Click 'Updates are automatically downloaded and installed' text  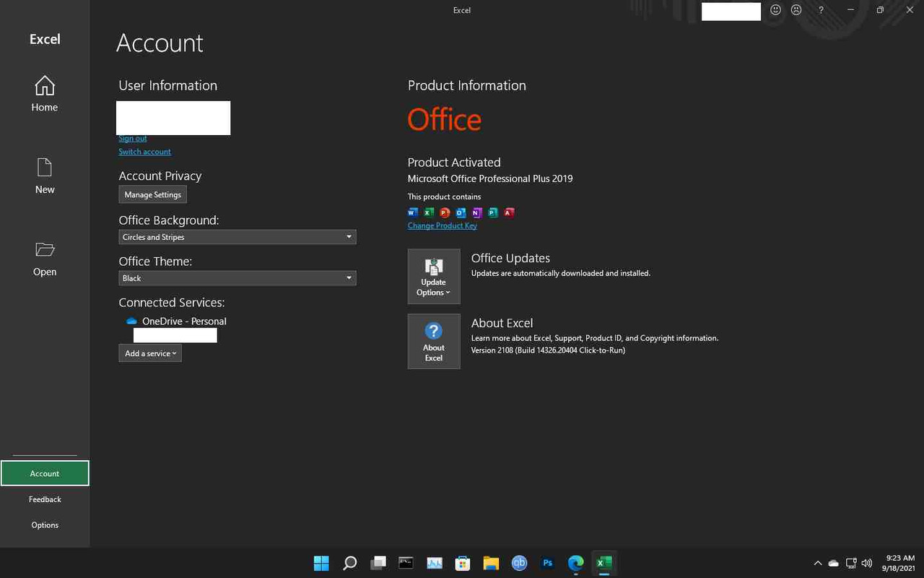(x=561, y=273)
